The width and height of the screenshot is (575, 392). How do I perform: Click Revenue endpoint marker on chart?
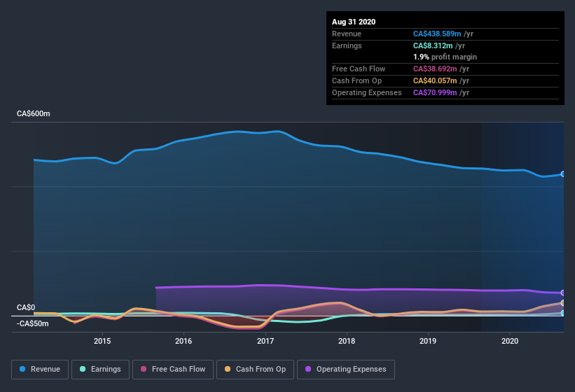[563, 174]
